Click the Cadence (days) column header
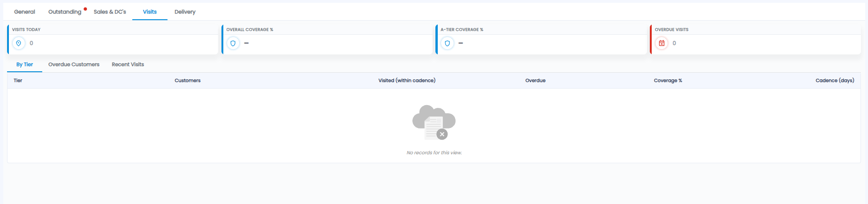868x204 pixels. click(835, 81)
